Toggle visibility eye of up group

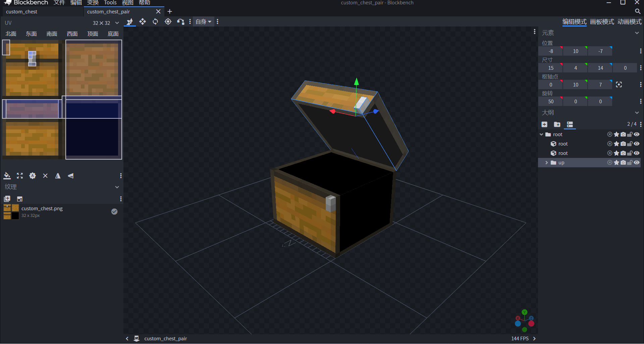637,163
